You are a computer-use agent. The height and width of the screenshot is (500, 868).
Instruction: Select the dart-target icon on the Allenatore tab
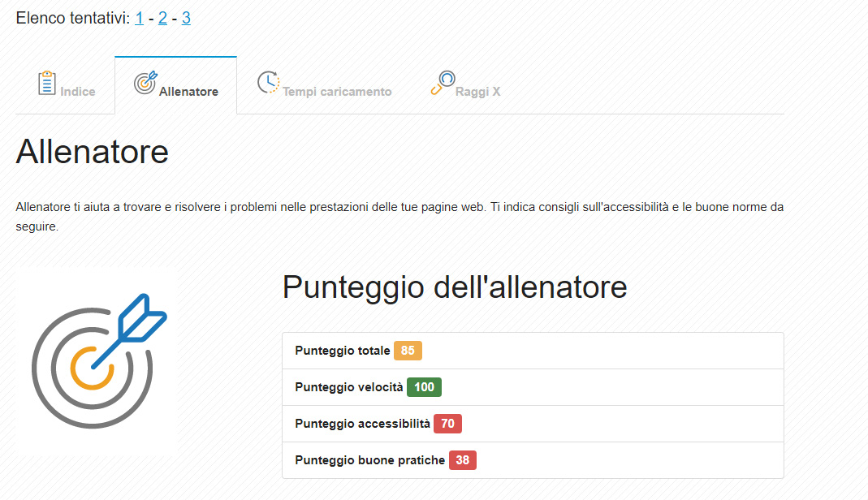click(x=146, y=81)
